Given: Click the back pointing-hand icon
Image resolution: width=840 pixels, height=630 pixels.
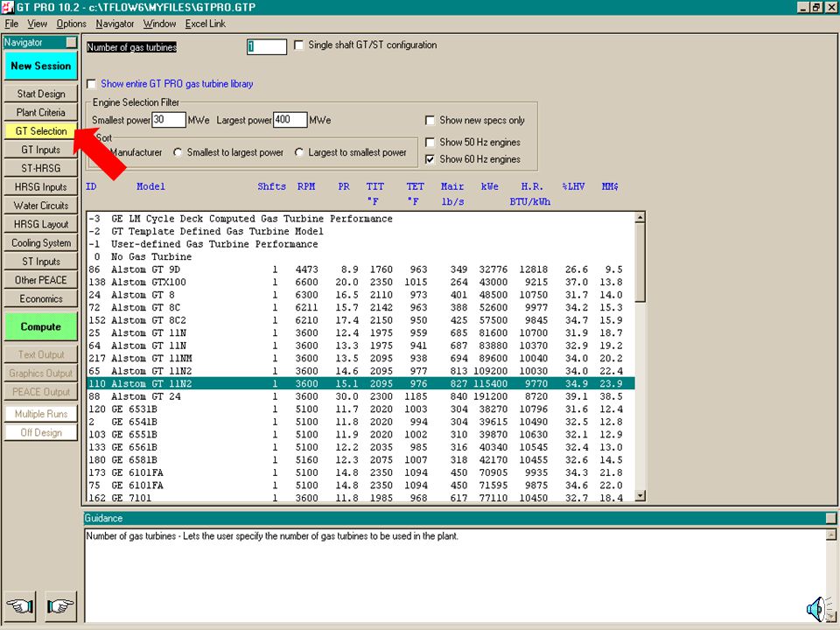Looking at the screenshot, I should (x=20, y=605).
